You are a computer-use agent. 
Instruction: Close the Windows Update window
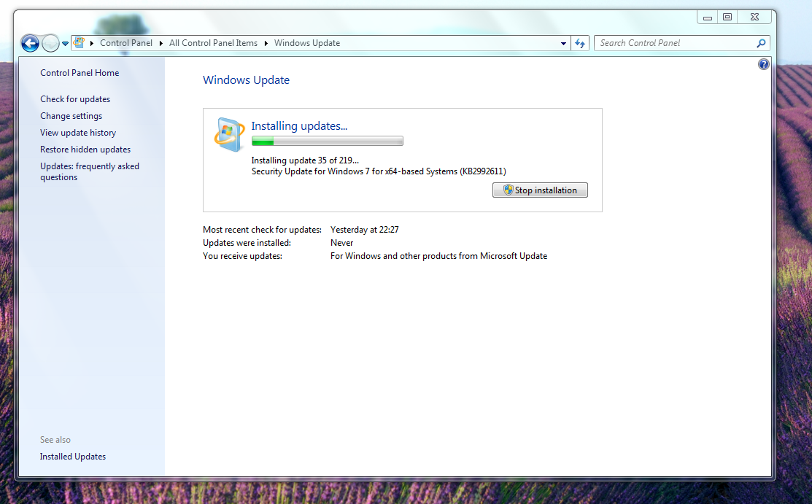(x=754, y=17)
